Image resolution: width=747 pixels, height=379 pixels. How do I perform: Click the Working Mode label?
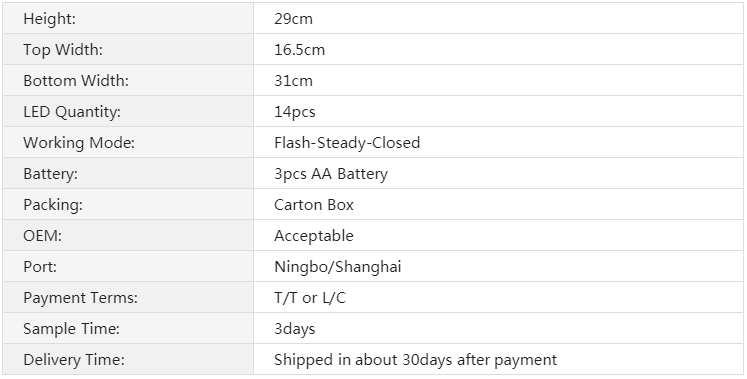[x=79, y=143]
